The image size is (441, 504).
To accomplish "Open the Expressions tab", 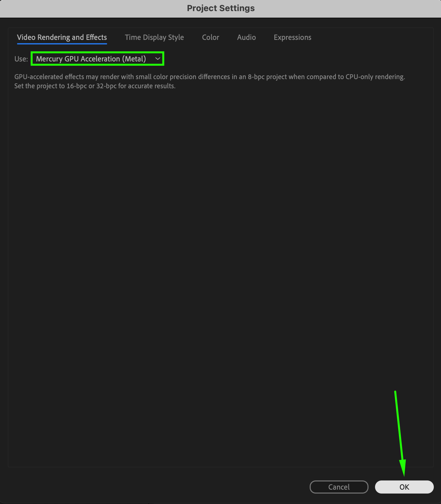I will point(292,37).
